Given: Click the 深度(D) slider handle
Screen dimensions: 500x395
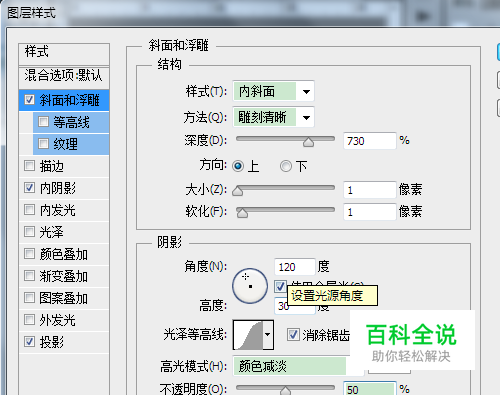Looking at the screenshot, I should tap(309, 142).
